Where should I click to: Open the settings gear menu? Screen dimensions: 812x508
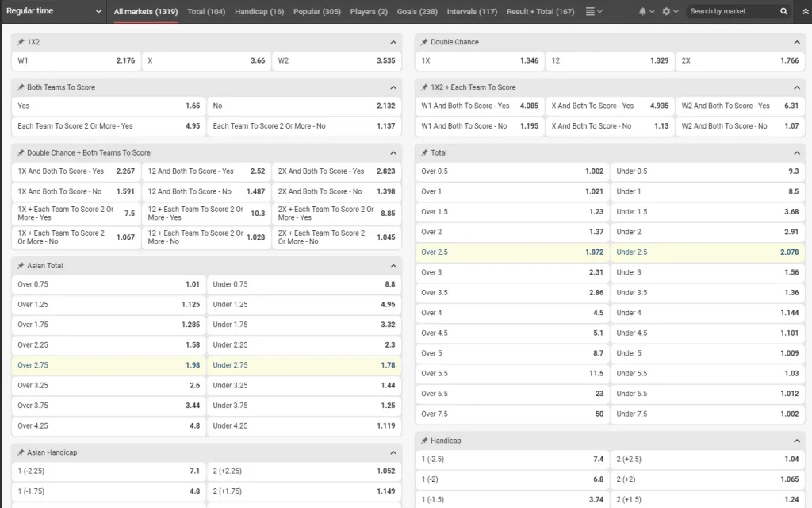[670, 11]
